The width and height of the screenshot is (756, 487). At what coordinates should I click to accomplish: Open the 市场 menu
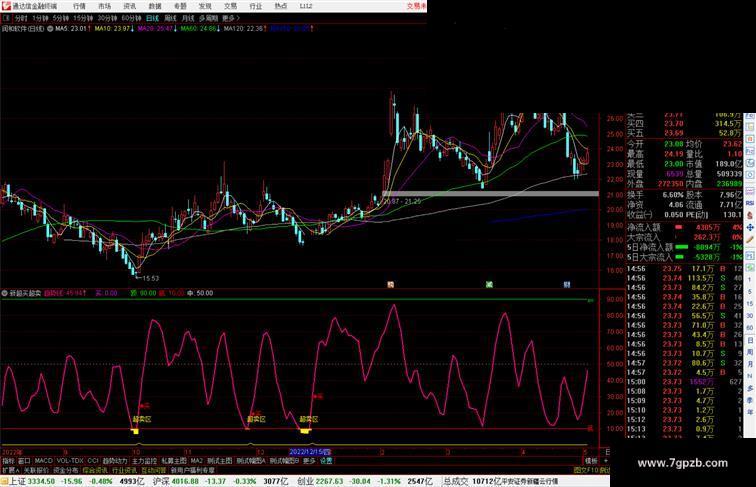click(x=104, y=6)
